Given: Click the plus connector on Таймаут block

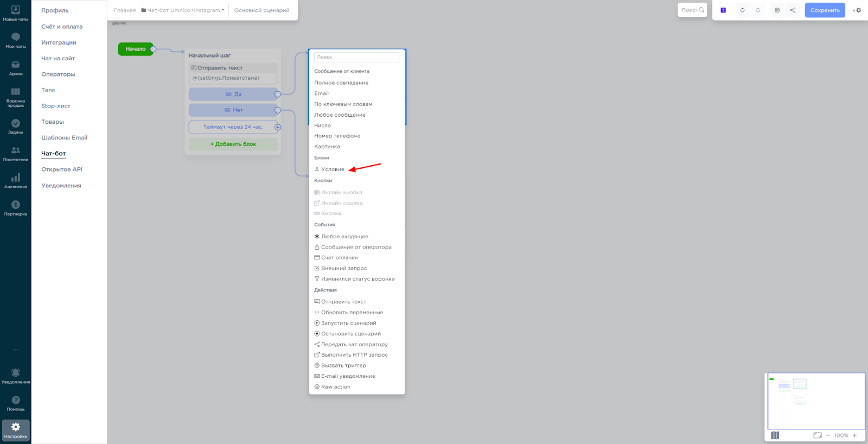Looking at the screenshot, I should (278, 127).
